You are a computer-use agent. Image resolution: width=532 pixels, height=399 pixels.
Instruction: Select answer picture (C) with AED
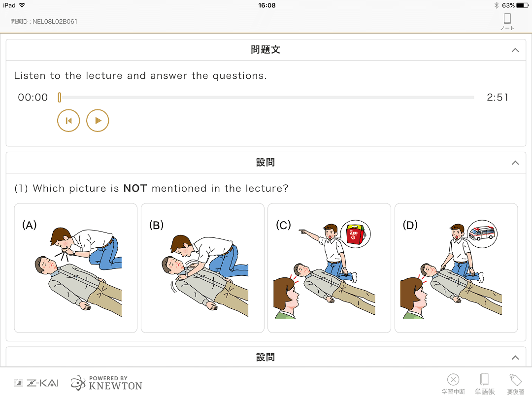(x=329, y=268)
